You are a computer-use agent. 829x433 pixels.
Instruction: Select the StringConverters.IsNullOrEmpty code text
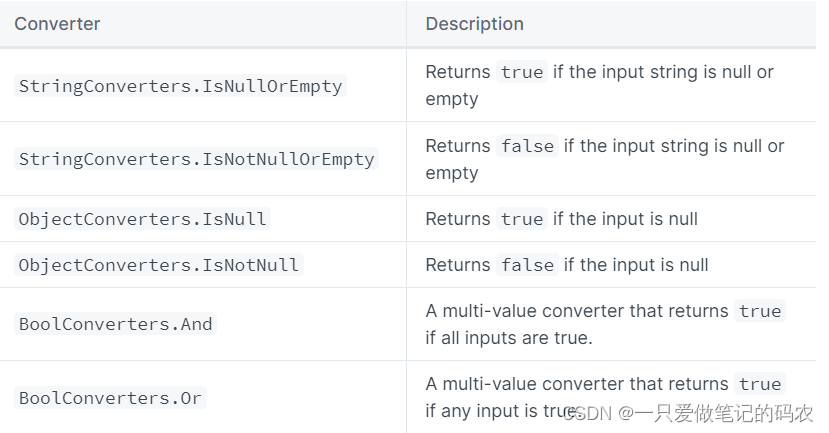pyautogui.click(x=181, y=86)
